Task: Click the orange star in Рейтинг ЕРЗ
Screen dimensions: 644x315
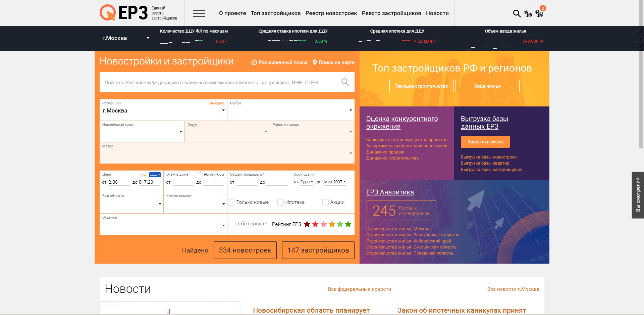Action: point(332,224)
